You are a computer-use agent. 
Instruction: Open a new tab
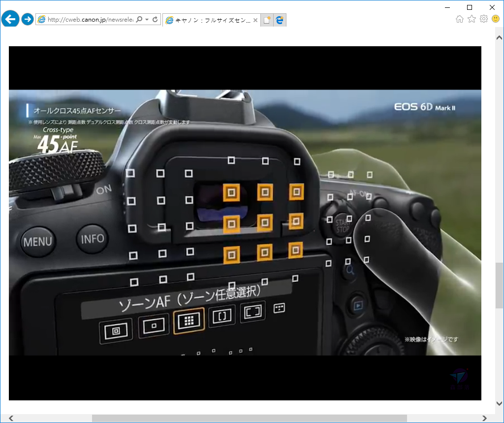click(x=267, y=20)
